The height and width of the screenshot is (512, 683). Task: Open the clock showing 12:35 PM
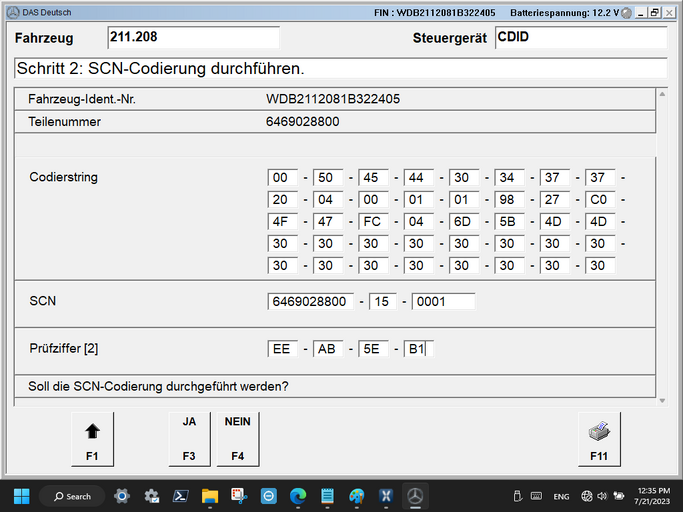point(652,496)
